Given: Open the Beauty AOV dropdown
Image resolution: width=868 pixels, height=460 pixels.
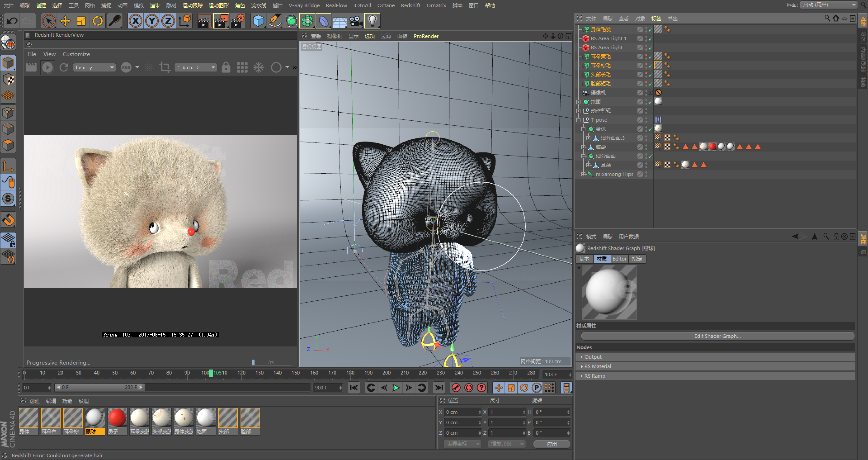Looking at the screenshot, I should click(x=94, y=67).
